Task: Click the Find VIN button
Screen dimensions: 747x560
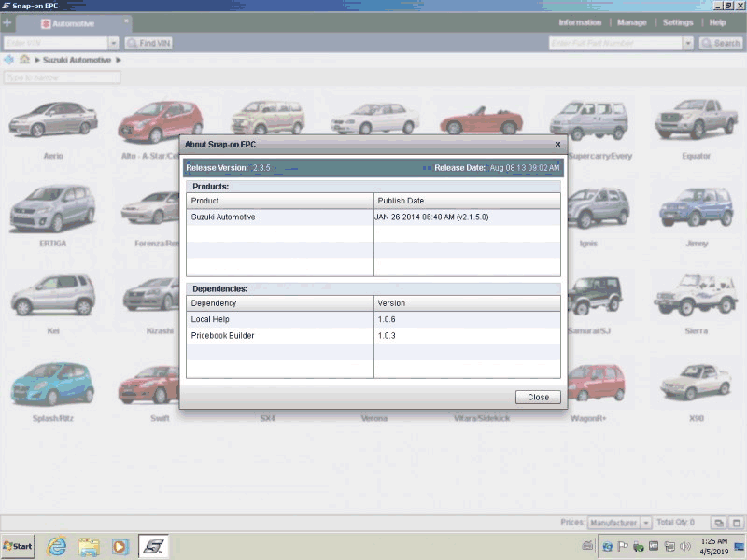Action: [148, 43]
